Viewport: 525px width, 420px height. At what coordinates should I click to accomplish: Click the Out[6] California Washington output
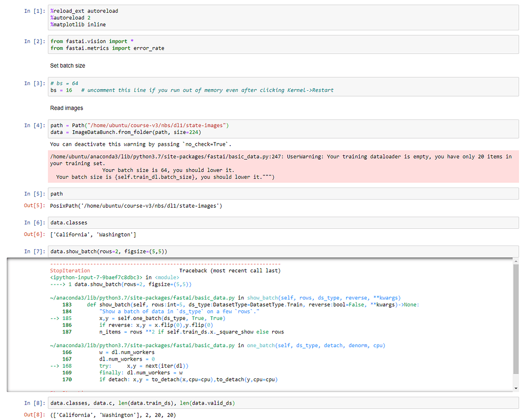[93, 235]
